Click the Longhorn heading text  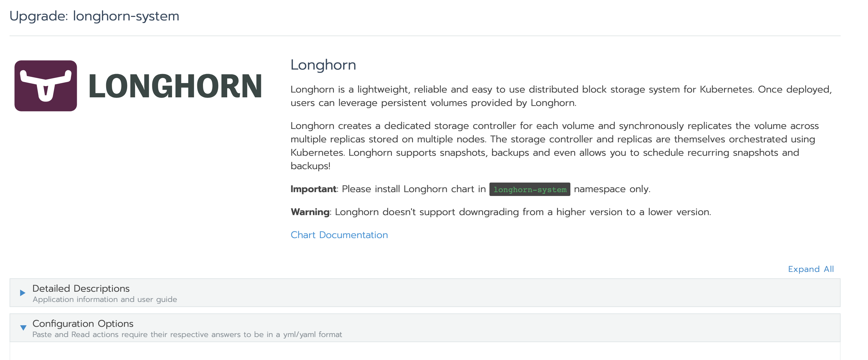(x=323, y=65)
